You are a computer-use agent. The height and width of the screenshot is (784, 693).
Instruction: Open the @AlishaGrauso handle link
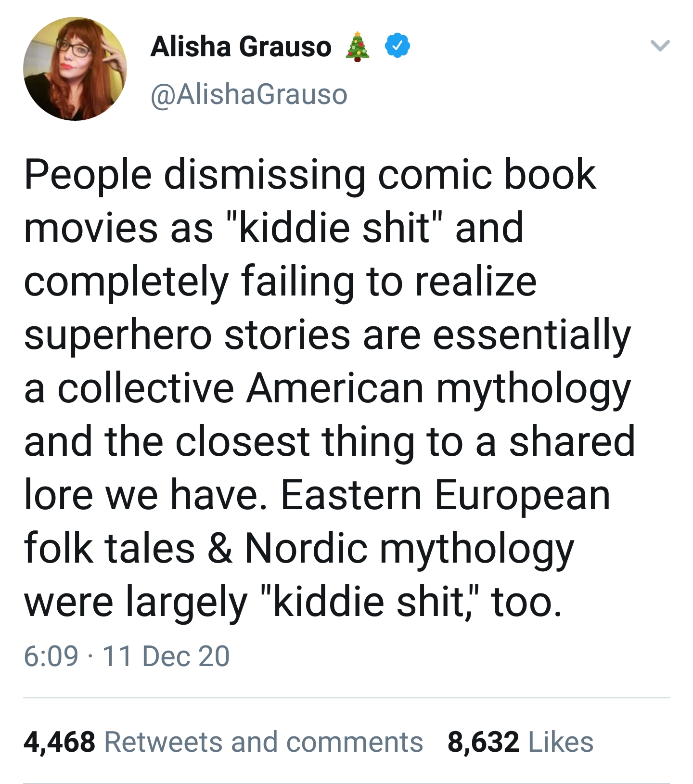click(x=249, y=94)
